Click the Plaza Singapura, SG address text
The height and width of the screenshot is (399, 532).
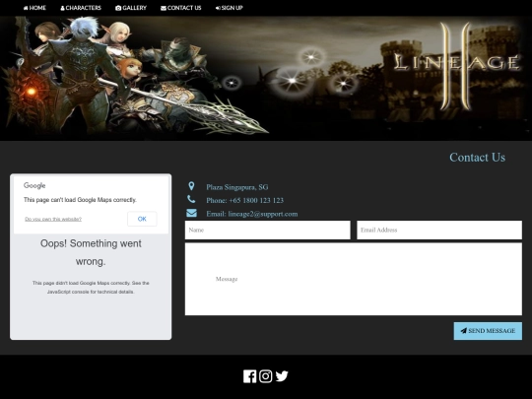click(x=237, y=187)
